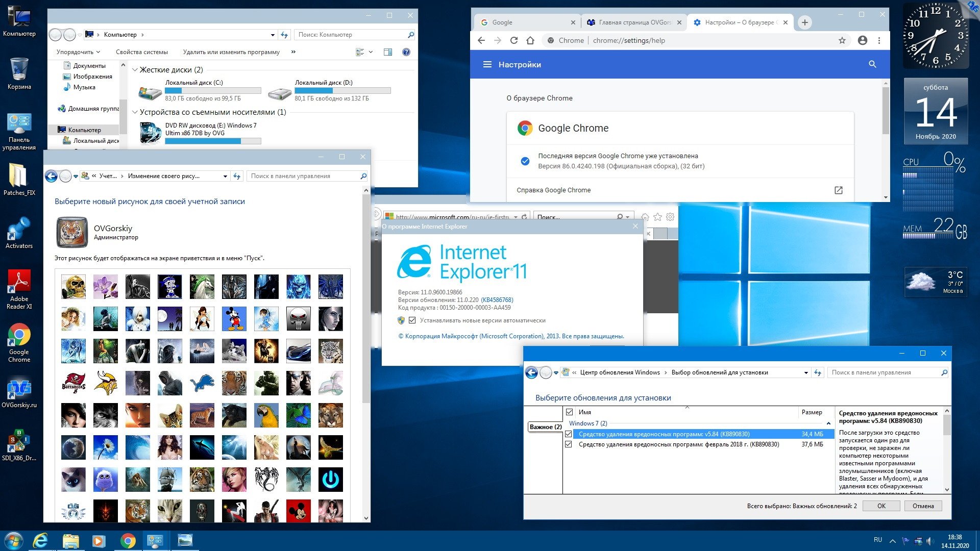Collapse the Windows 7 (2) update group
Screen dimensions: 980x551
coord(828,423)
